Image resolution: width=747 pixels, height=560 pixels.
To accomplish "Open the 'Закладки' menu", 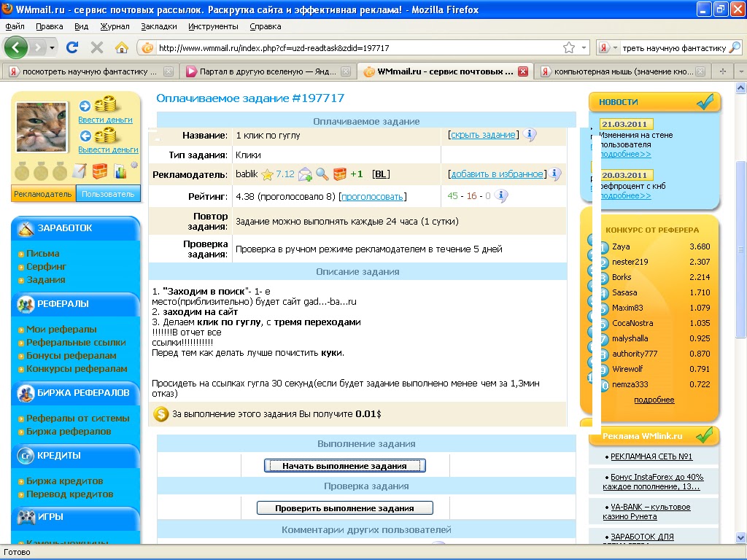I will coord(159,26).
